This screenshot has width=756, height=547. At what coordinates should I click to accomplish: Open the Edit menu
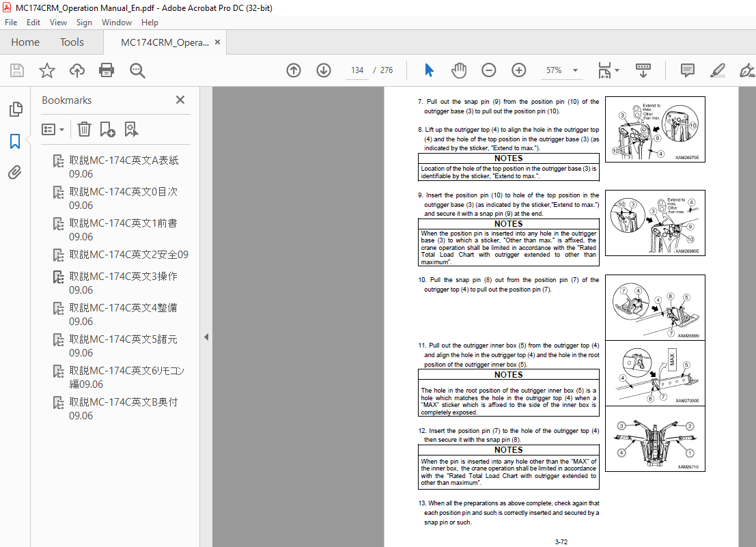[x=33, y=22]
